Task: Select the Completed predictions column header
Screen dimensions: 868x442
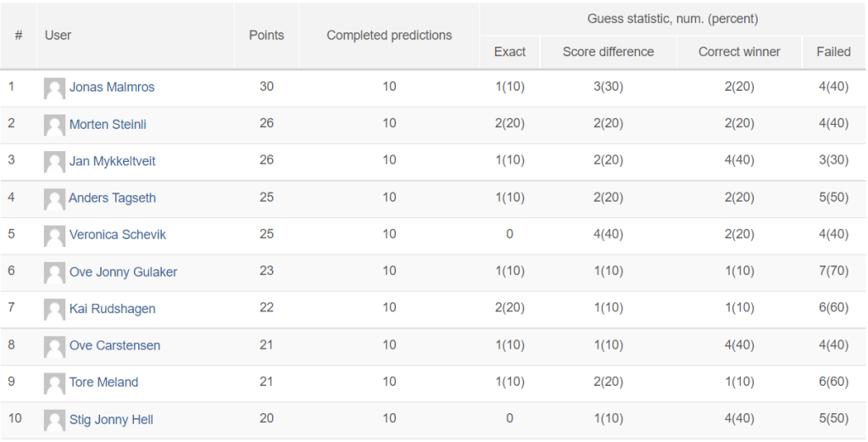Action: [389, 36]
